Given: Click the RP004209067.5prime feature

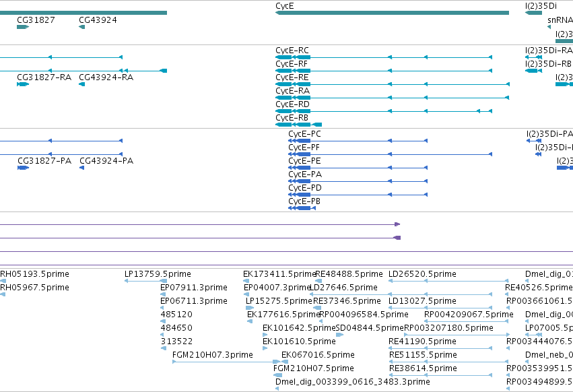Looking at the screenshot, I should [x=467, y=321].
